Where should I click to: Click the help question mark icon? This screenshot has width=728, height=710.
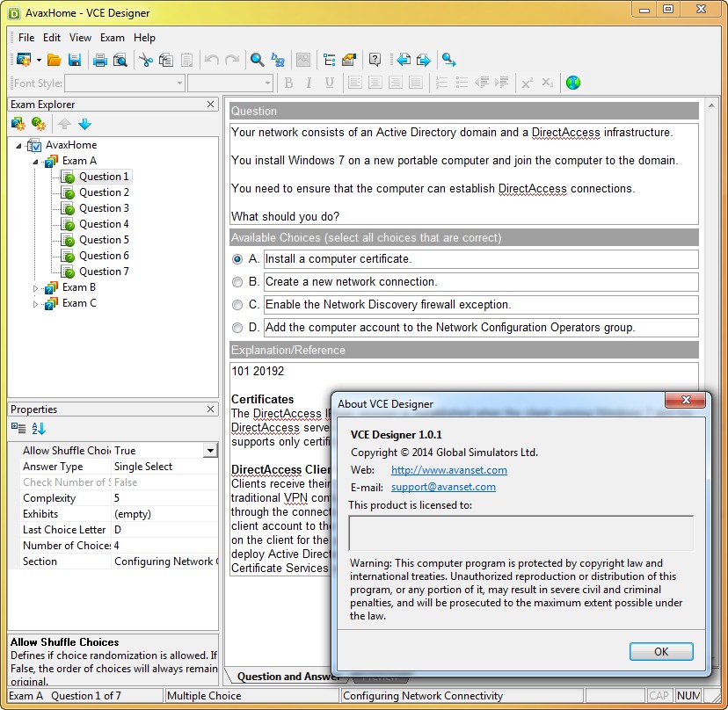[x=375, y=60]
